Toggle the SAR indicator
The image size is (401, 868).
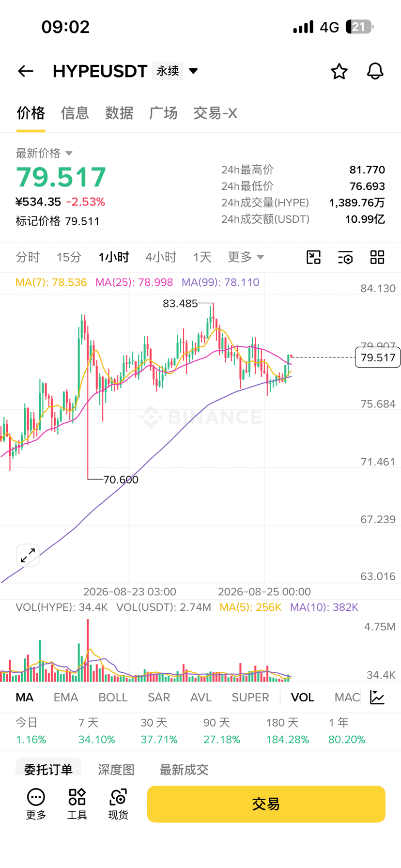click(x=159, y=697)
